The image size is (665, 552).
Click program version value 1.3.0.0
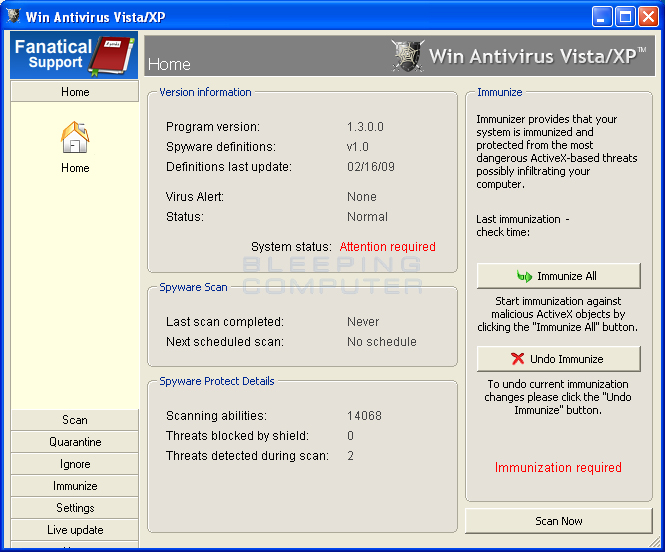click(x=365, y=127)
